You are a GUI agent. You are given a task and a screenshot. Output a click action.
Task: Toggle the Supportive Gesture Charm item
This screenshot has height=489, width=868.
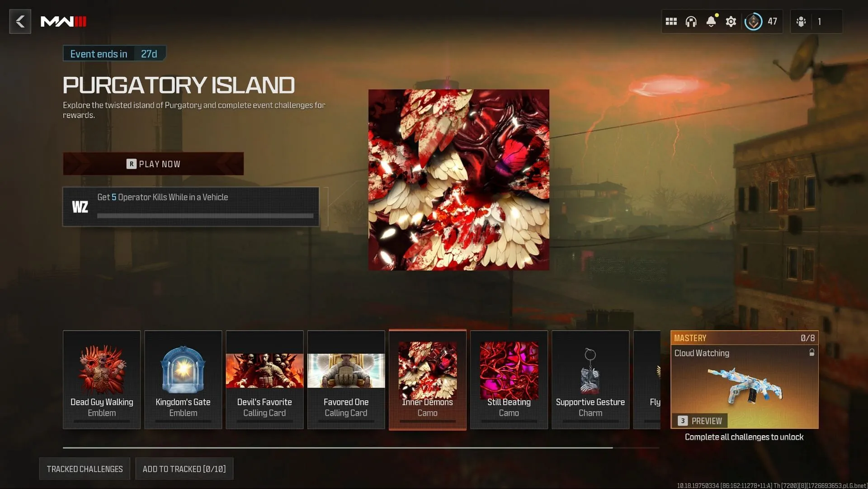coord(590,379)
